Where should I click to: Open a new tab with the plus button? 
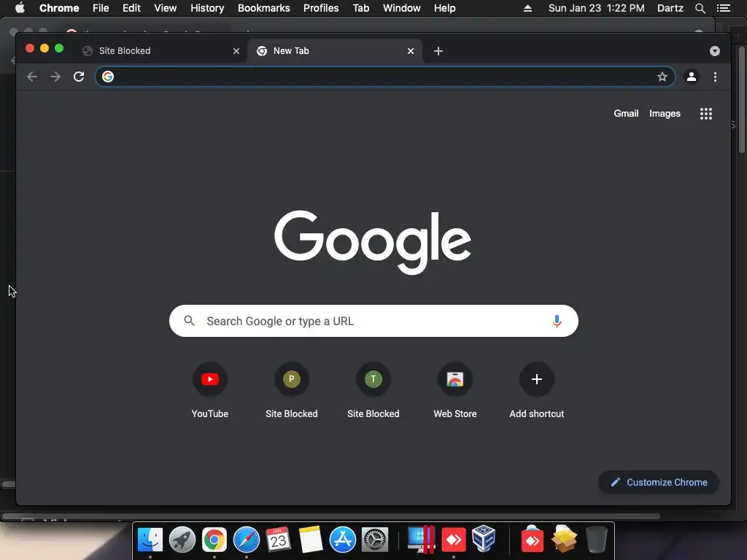pos(438,51)
